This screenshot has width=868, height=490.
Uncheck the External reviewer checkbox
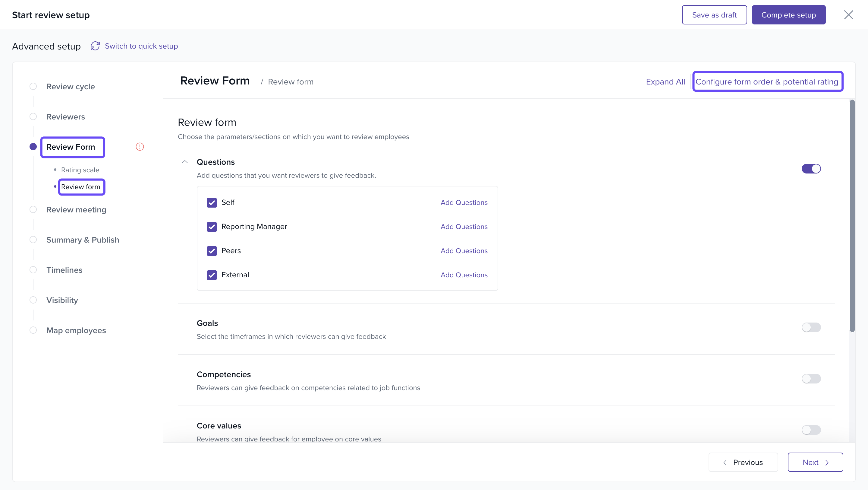[212, 275]
